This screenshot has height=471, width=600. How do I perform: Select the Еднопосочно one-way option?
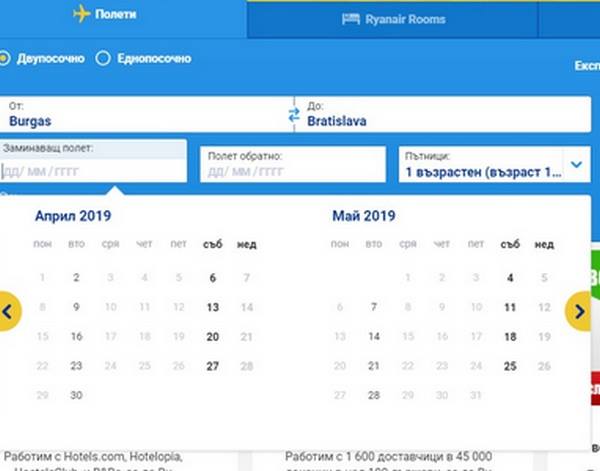tap(143, 59)
